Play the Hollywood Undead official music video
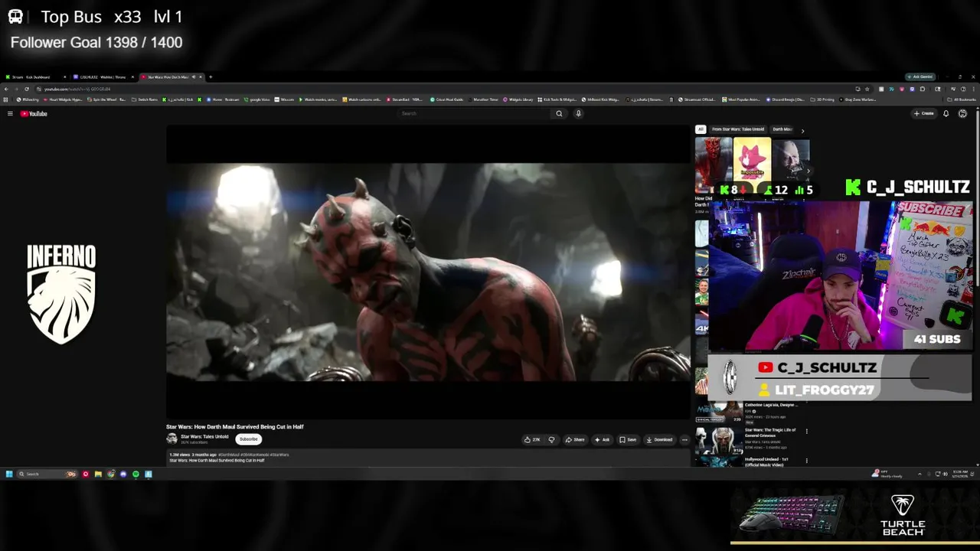The width and height of the screenshot is (980, 551). [719, 461]
